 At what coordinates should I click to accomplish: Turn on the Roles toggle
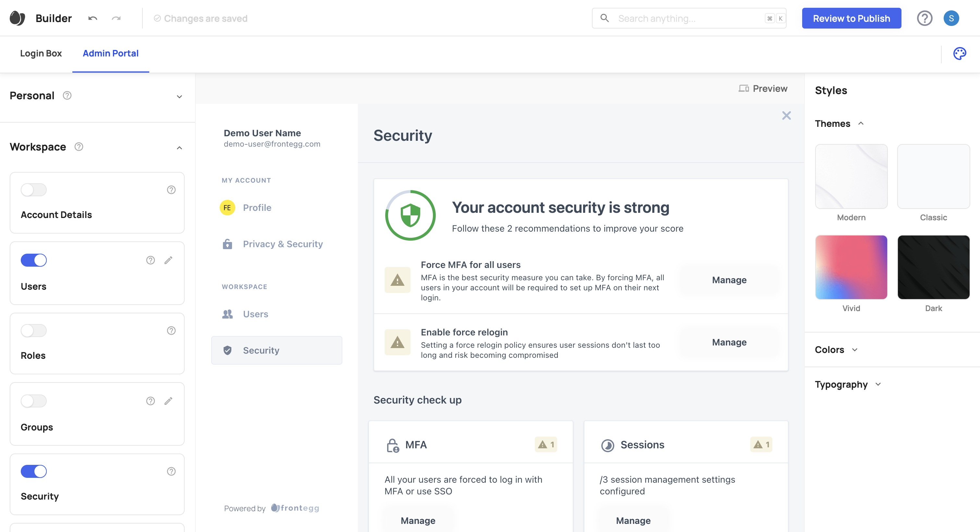tap(34, 331)
